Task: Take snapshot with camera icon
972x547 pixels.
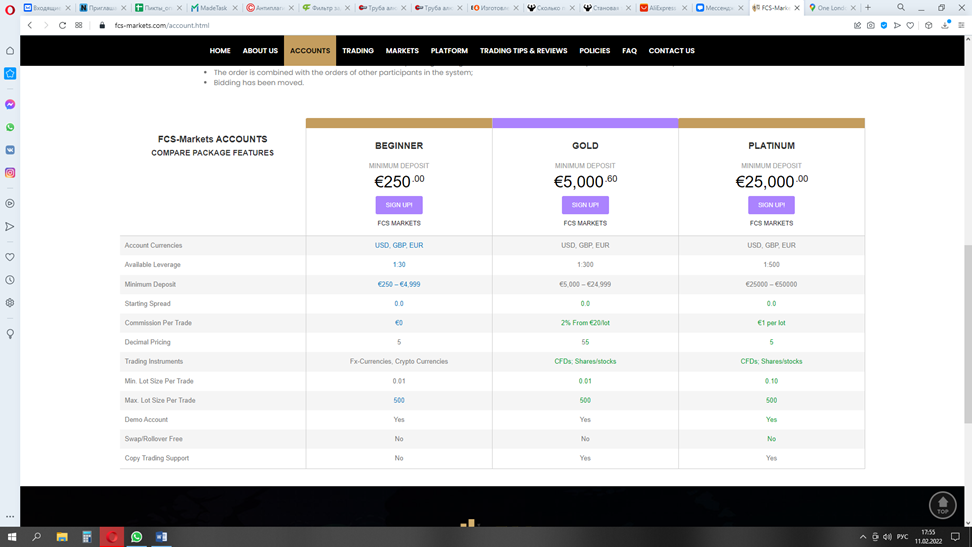Action: click(870, 25)
